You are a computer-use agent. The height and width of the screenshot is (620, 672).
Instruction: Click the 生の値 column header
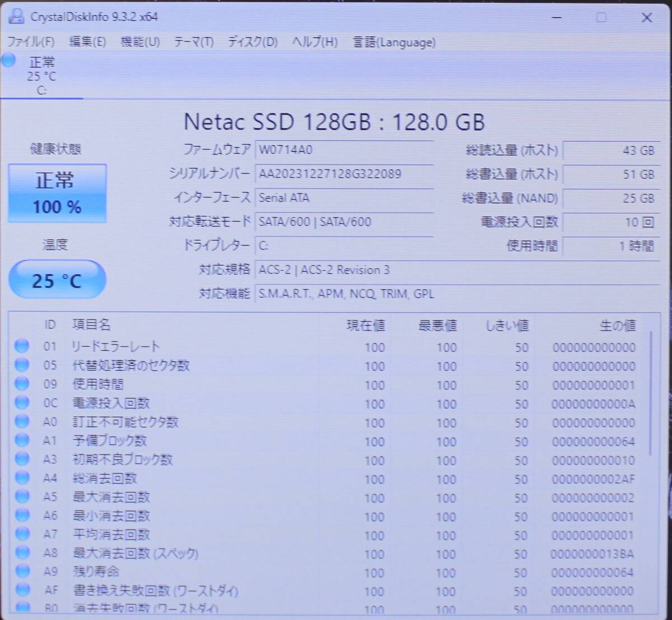pyautogui.click(x=618, y=326)
